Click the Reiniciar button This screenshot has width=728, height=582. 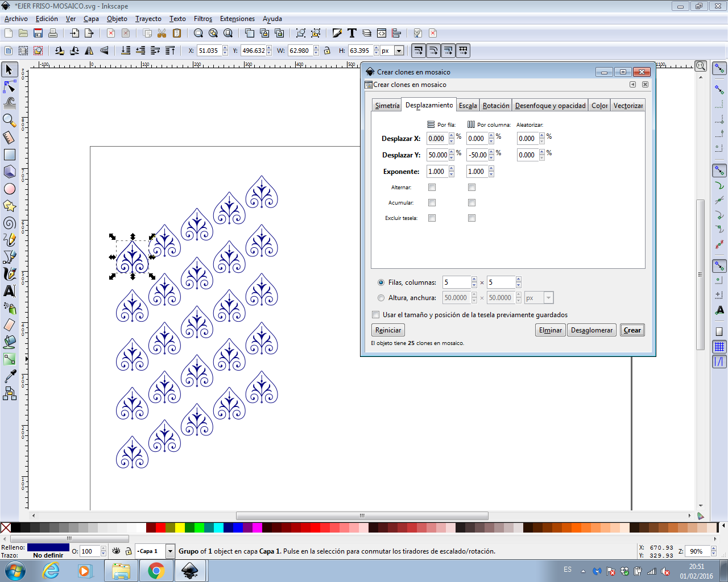pos(388,330)
